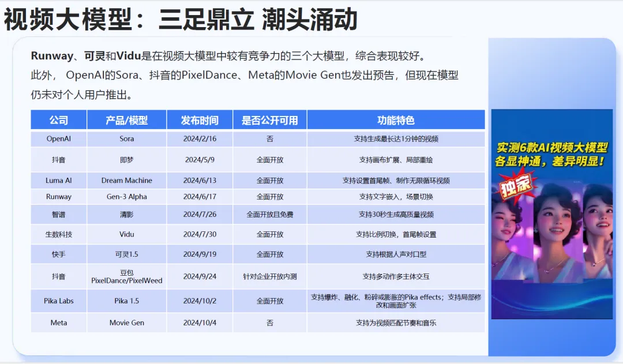Click the Pika effects feature description cell
This screenshot has height=364, width=623.
pos(396,301)
